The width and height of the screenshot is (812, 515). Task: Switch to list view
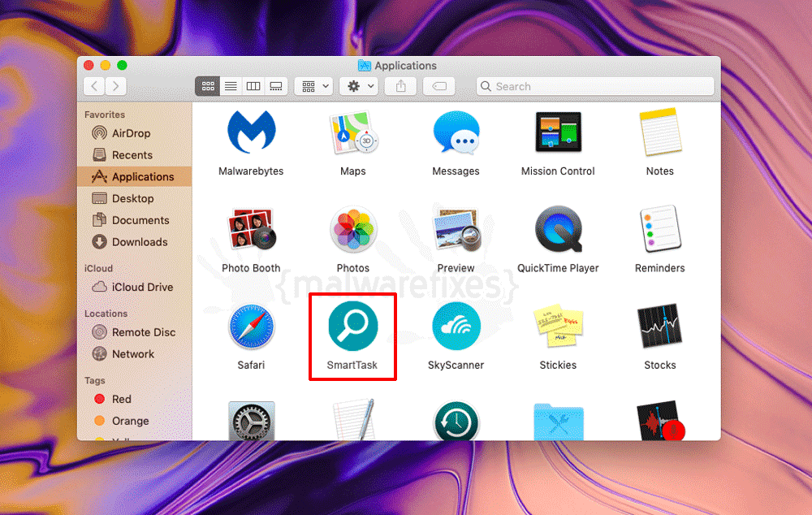point(231,86)
